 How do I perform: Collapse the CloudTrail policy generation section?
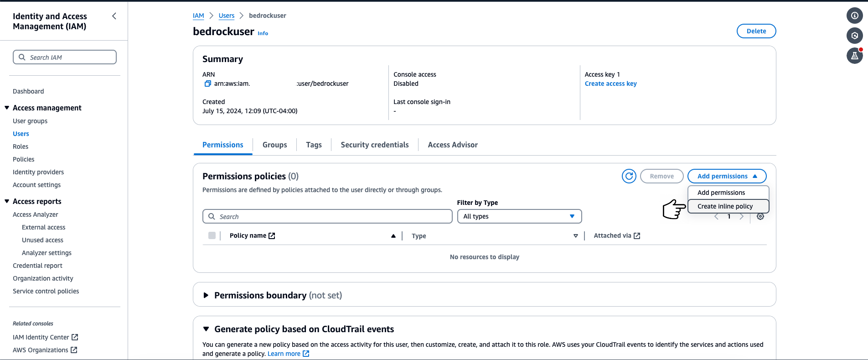pos(206,329)
